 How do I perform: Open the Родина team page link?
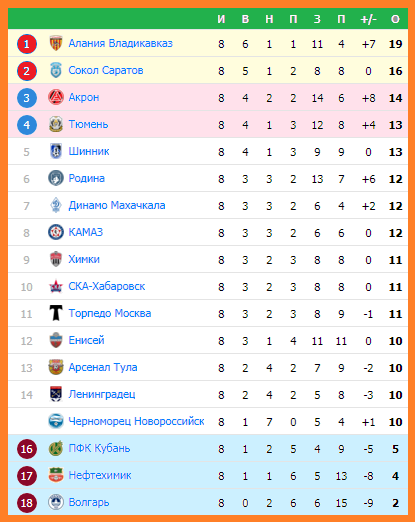(x=86, y=178)
